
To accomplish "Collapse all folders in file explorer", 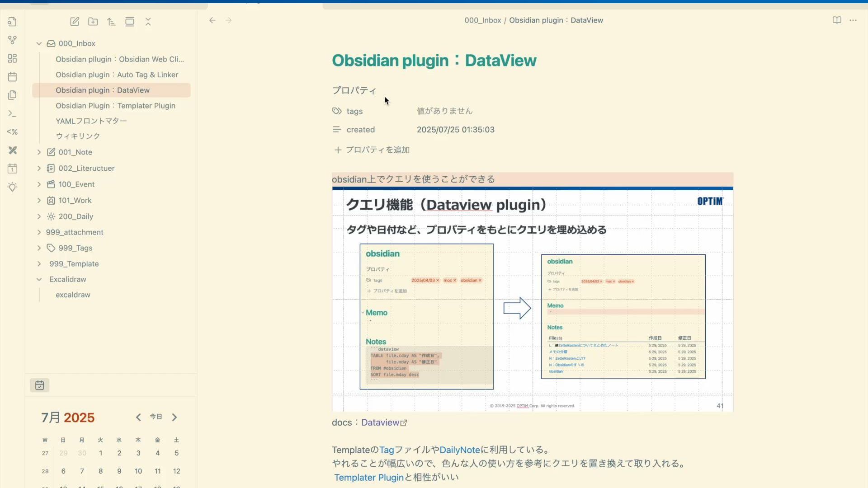I will click(x=148, y=22).
